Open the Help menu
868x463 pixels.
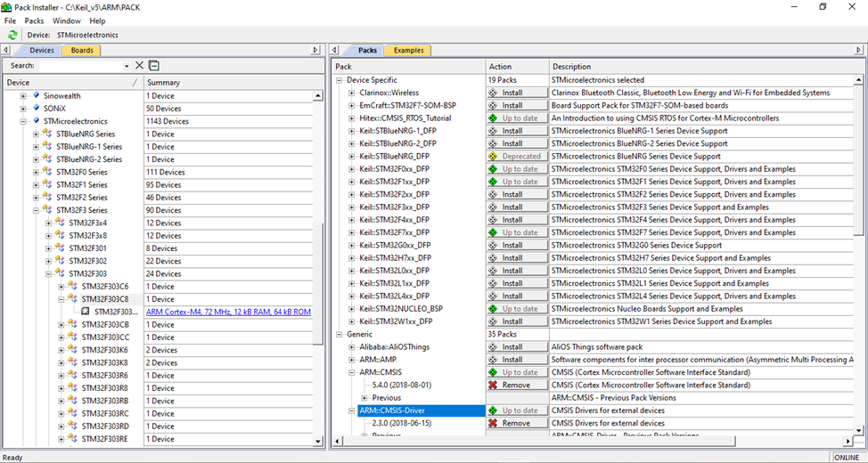97,21
